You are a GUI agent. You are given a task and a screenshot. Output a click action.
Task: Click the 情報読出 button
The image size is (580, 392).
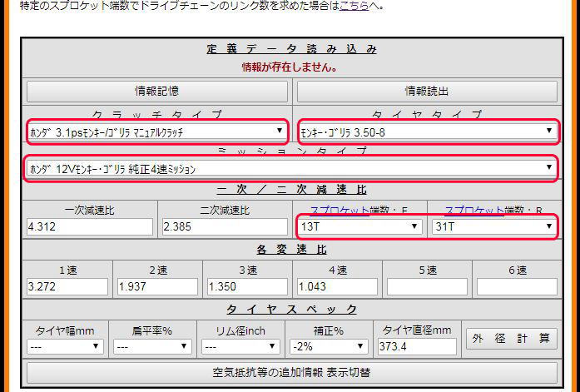[x=427, y=91]
